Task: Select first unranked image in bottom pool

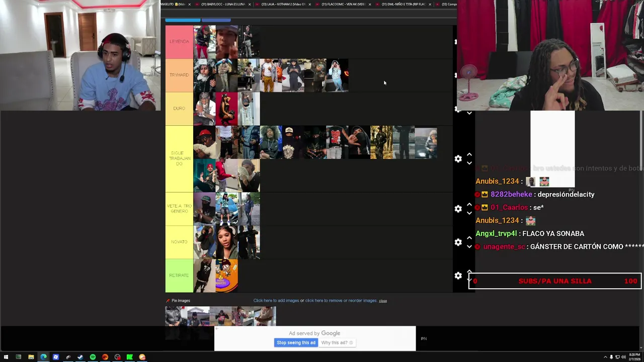Action: coord(177,316)
